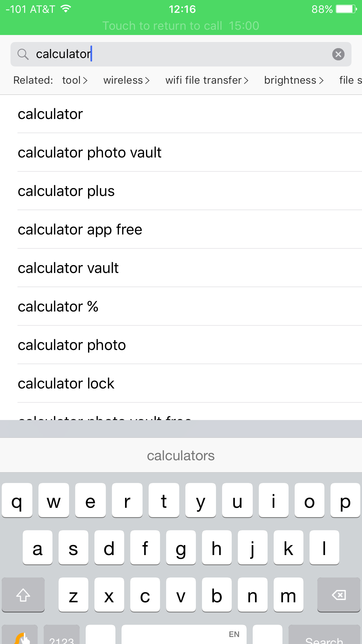Tap the Swype gesture keyboard icon

(x=20, y=637)
